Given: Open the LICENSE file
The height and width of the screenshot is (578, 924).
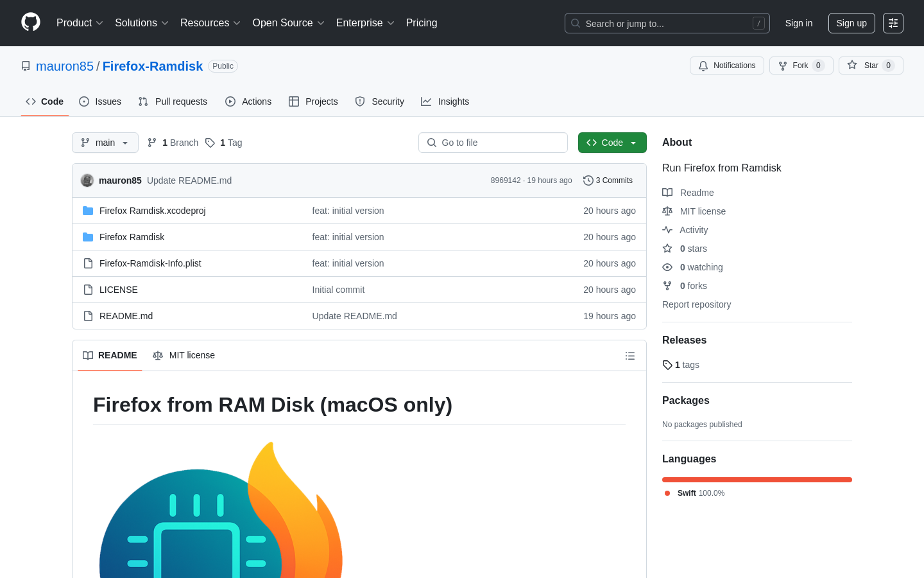Looking at the screenshot, I should coord(119,290).
